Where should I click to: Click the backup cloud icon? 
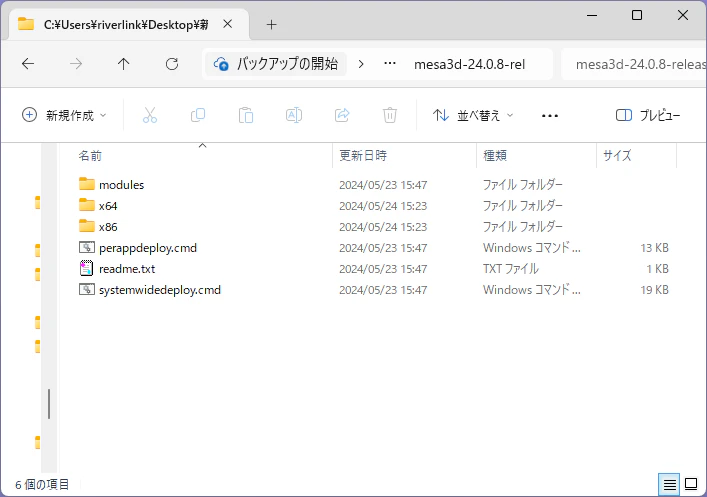pos(221,64)
